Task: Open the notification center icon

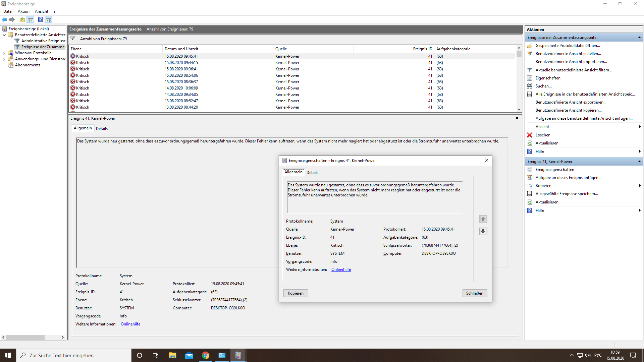Action: [633, 355]
